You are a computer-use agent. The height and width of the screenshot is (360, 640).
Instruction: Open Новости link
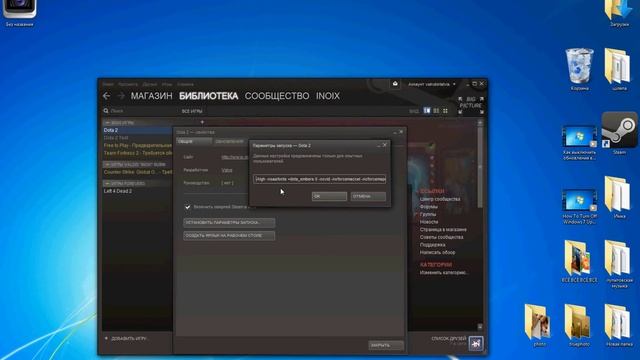coord(429,222)
